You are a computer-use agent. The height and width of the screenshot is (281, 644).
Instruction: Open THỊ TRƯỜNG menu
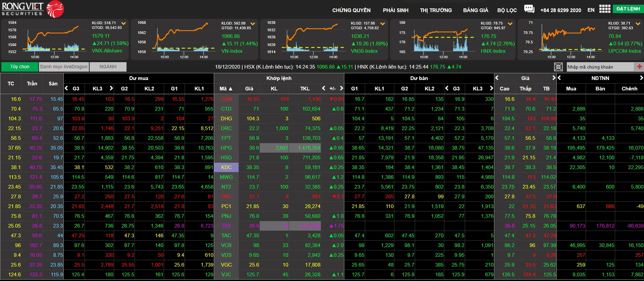point(436,10)
